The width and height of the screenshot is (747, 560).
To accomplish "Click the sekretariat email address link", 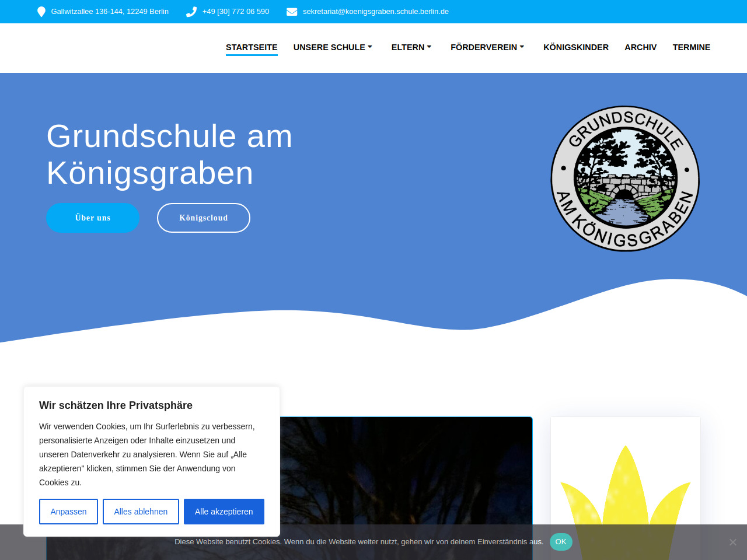I will (x=375, y=12).
